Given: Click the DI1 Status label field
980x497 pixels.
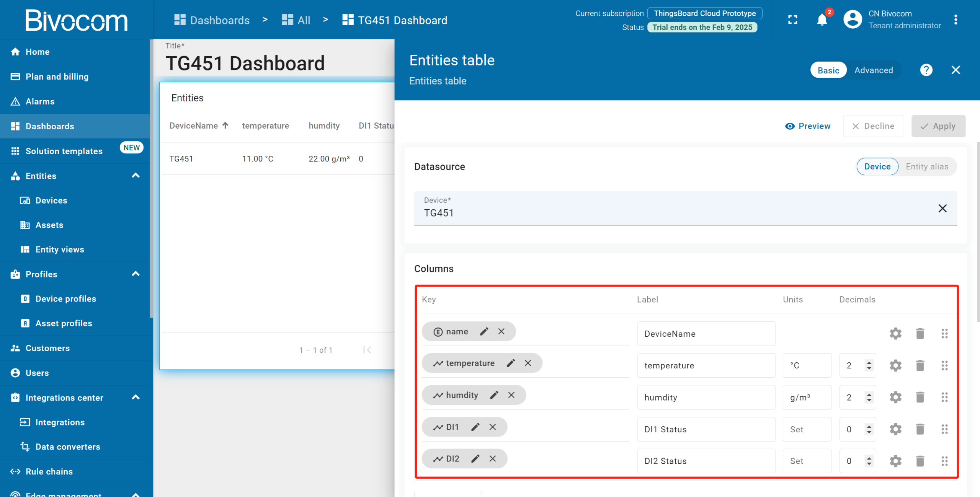Looking at the screenshot, I should click(x=706, y=429).
